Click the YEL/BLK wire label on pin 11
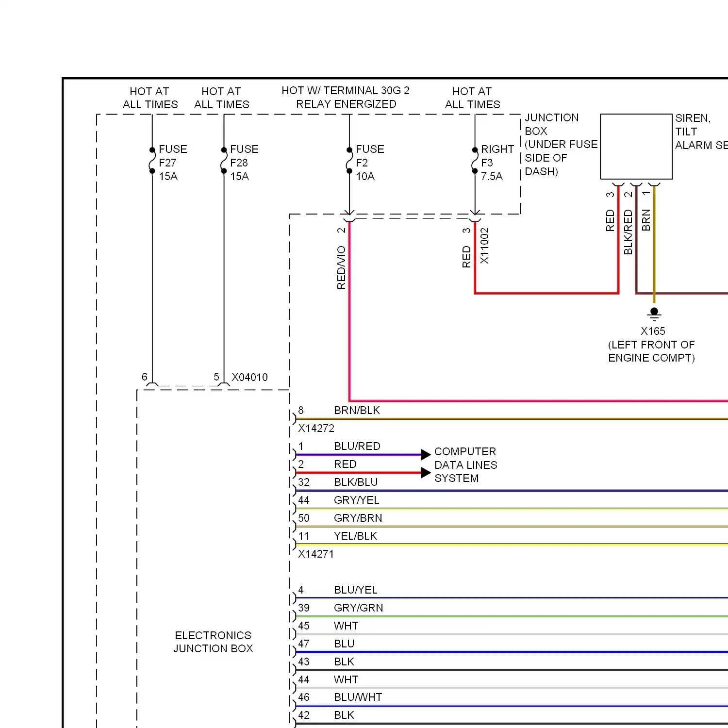 pos(355,536)
